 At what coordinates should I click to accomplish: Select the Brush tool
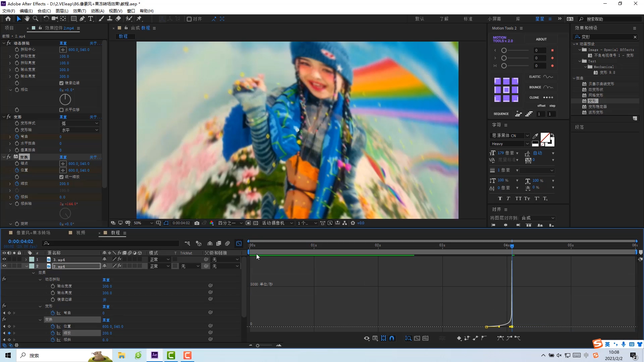pyautogui.click(x=101, y=19)
